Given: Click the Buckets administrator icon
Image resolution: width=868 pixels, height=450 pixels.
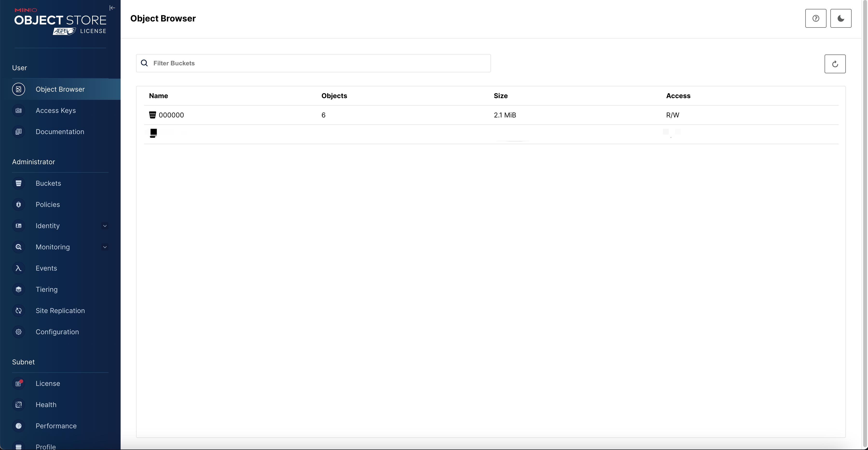Looking at the screenshot, I should point(18,183).
